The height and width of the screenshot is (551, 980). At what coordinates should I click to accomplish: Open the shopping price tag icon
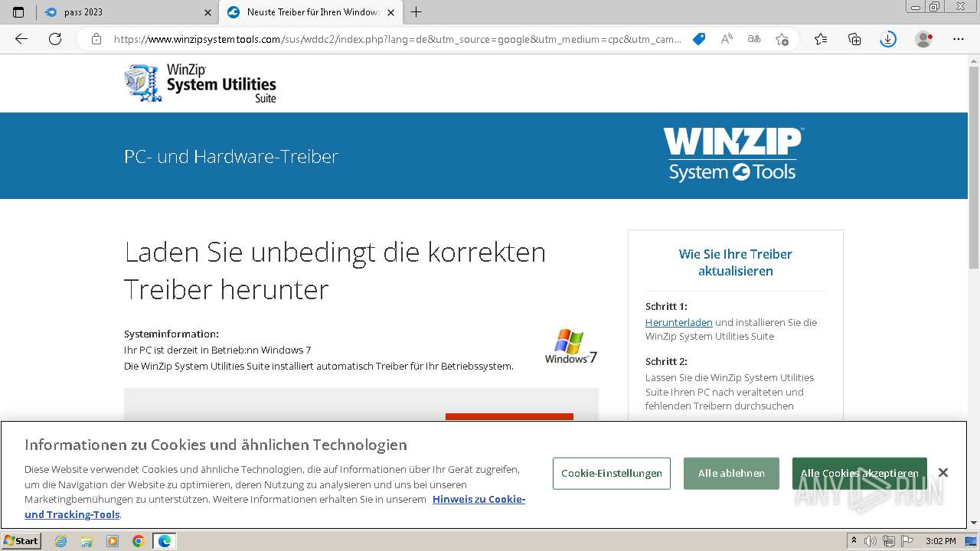point(699,39)
